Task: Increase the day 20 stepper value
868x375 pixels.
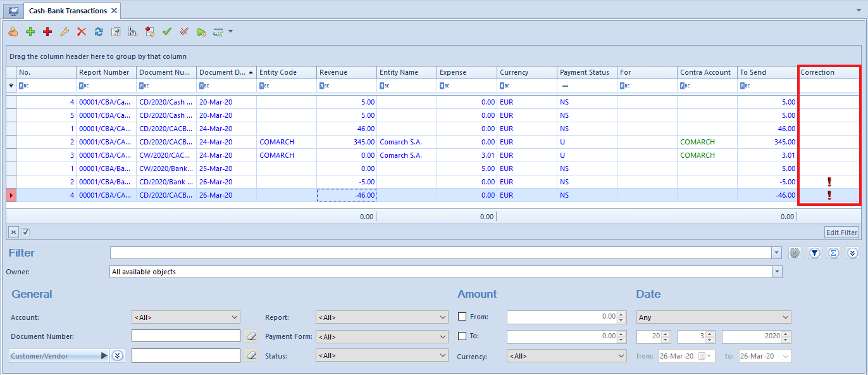Action: coord(666,334)
